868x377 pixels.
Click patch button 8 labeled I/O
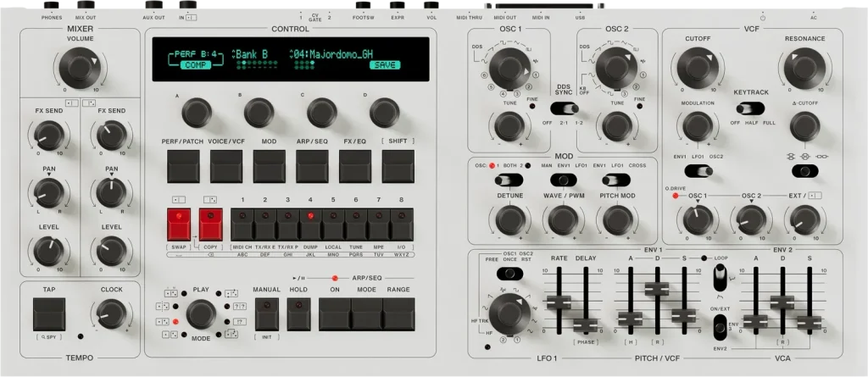pos(402,225)
